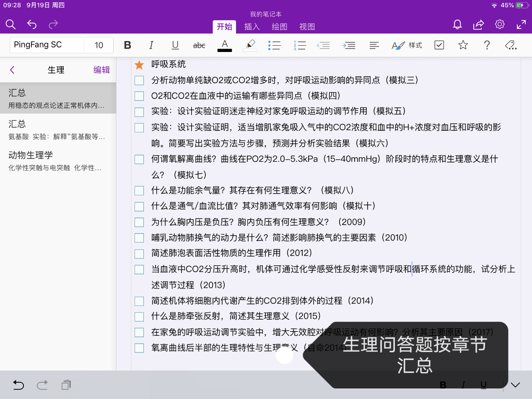Tap the 编辑 button in page list
Viewport: 532px width, 399px height.
pyautogui.click(x=101, y=70)
